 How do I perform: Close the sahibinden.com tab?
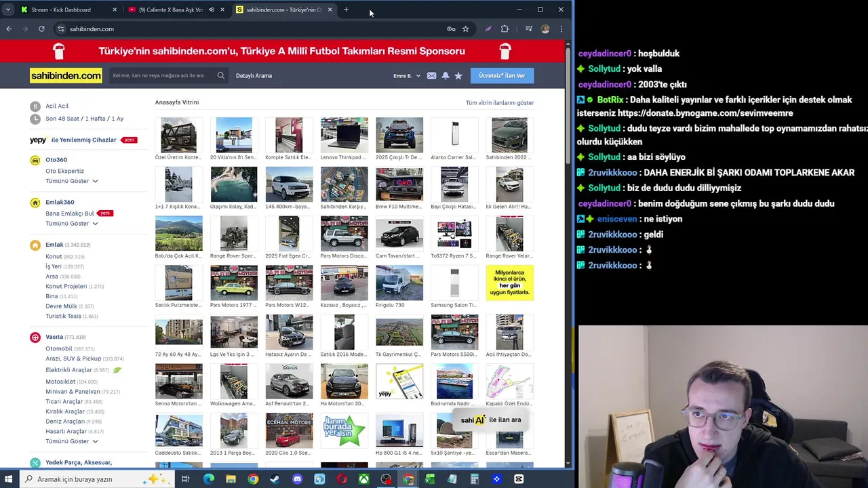tap(330, 9)
